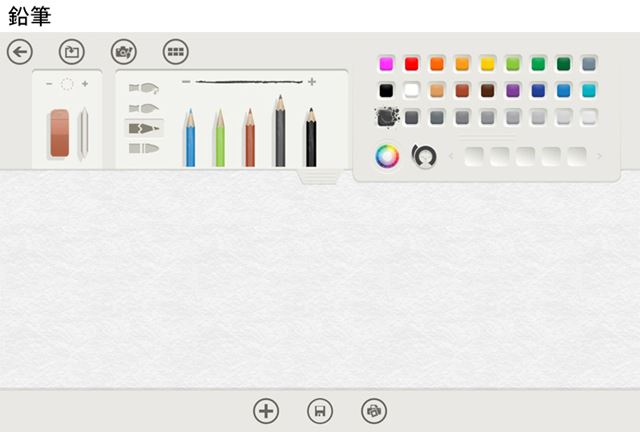Open the camera import icon
The width and height of the screenshot is (640, 432).
124,52
